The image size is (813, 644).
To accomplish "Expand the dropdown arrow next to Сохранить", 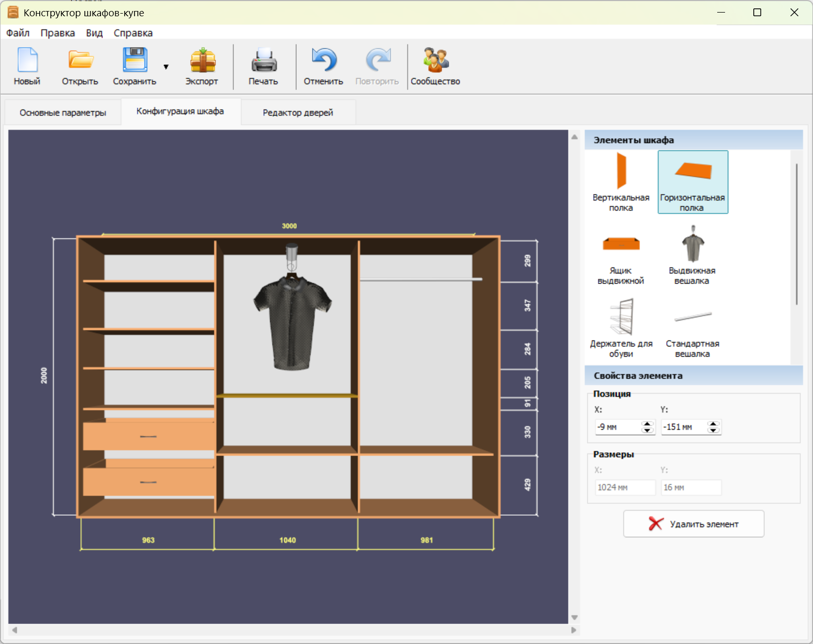I will [x=166, y=66].
